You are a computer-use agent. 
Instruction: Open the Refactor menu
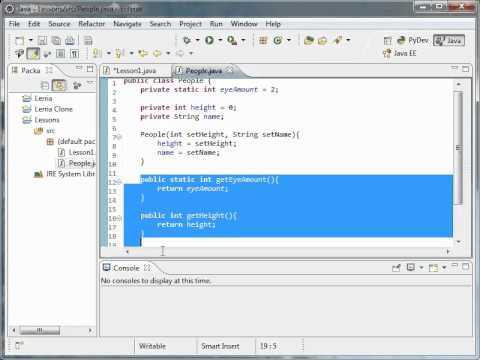[91, 24]
